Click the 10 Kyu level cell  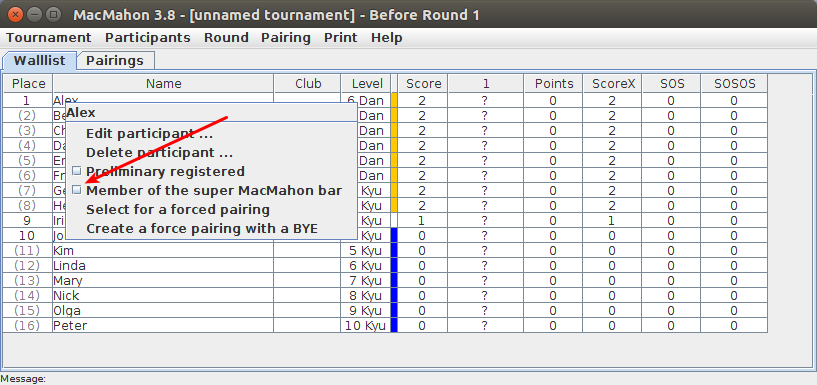(366, 326)
